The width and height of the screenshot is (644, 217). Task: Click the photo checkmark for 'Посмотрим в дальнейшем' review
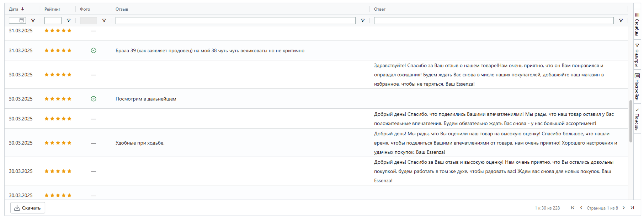point(94,99)
